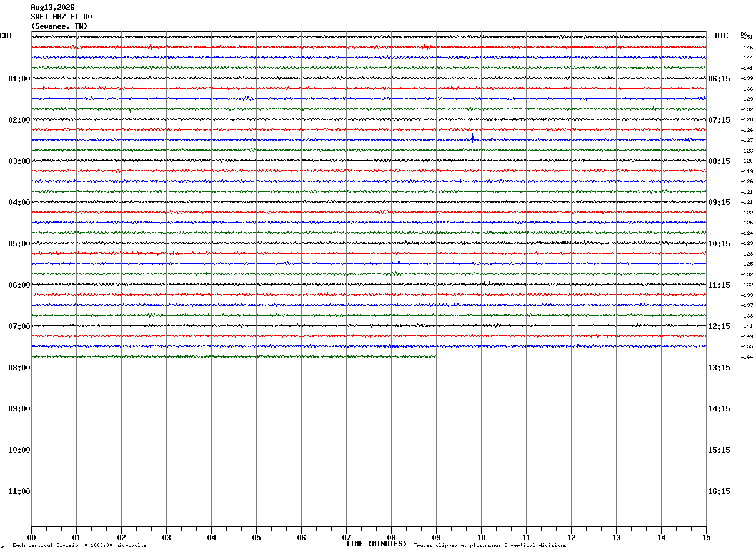Click the Aug13,2026 date header
The width and height of the screenshot is (756, 554).
tap(52, 8)
